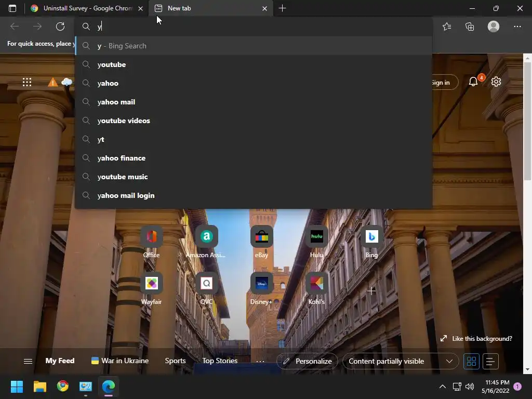Choose the 'youtube music' suggestion
Image resolution: width=532 pixels, height=399 pixels.
[254, 177]
